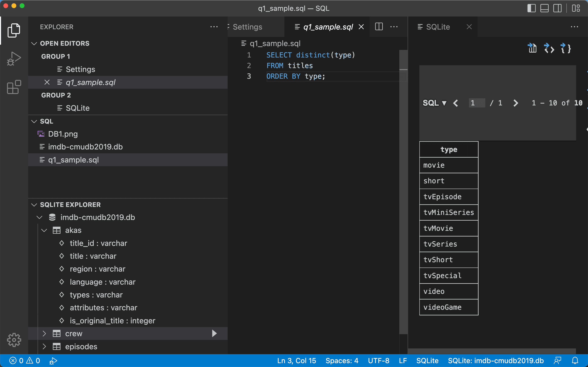Open the Extensions view icon
Screen dimensions: 588x367
[14, 87]
